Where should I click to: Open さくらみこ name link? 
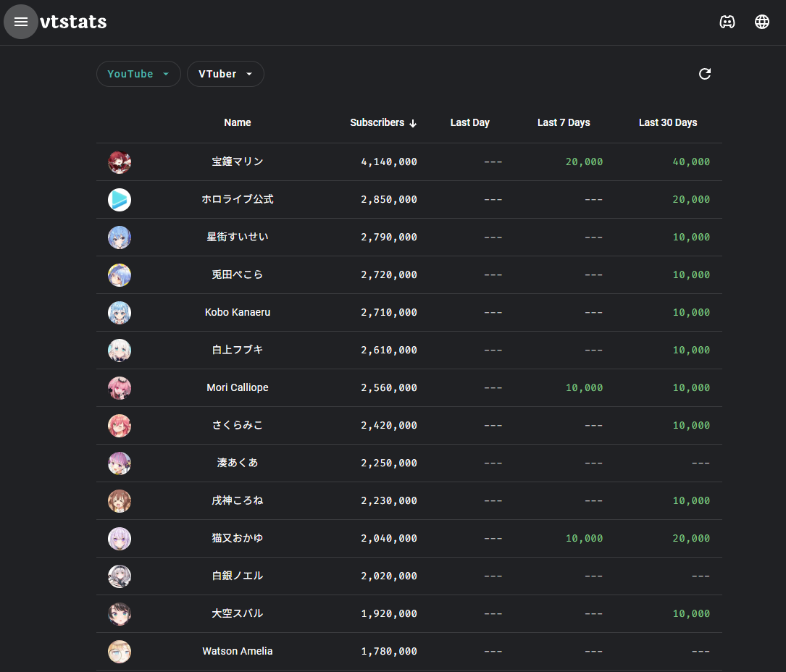[x=237, y=425]
